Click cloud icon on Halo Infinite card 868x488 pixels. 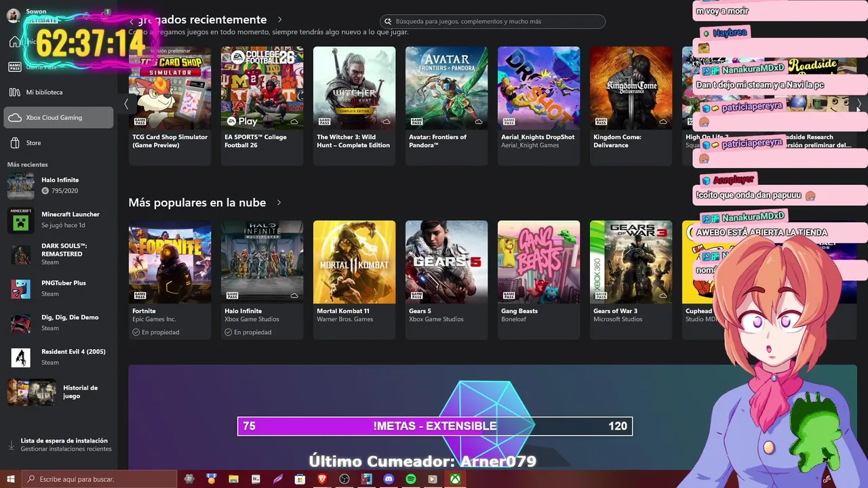click(x=294, y=296)
